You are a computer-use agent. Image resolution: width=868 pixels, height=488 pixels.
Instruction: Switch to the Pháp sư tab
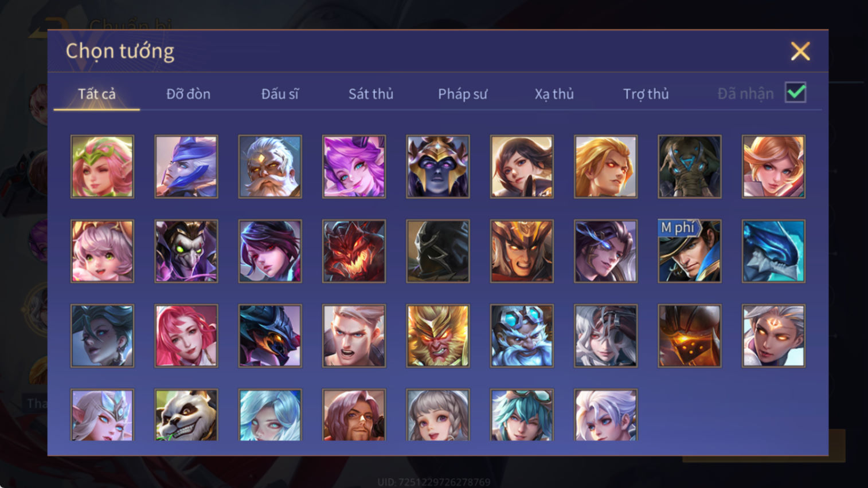pos(463,94)
